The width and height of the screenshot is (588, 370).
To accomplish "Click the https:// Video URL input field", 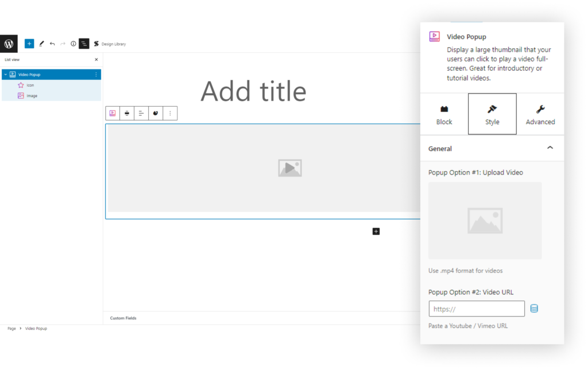I will point(477,309).
